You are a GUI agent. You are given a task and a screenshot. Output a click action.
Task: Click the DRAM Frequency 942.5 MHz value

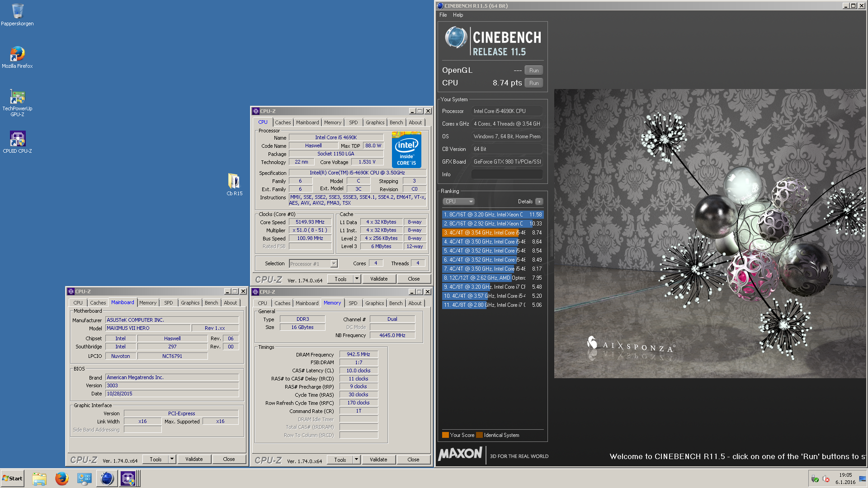359,355
